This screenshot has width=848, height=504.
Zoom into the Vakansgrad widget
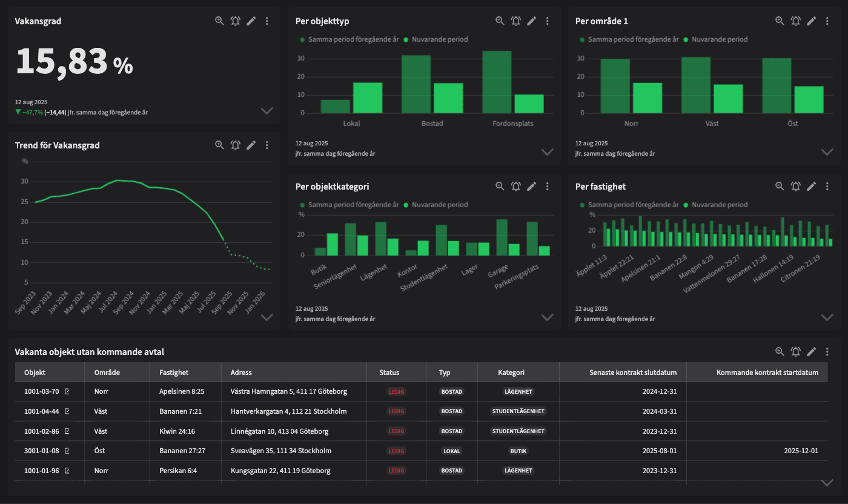pyautogui.click(x=219, y=21)
